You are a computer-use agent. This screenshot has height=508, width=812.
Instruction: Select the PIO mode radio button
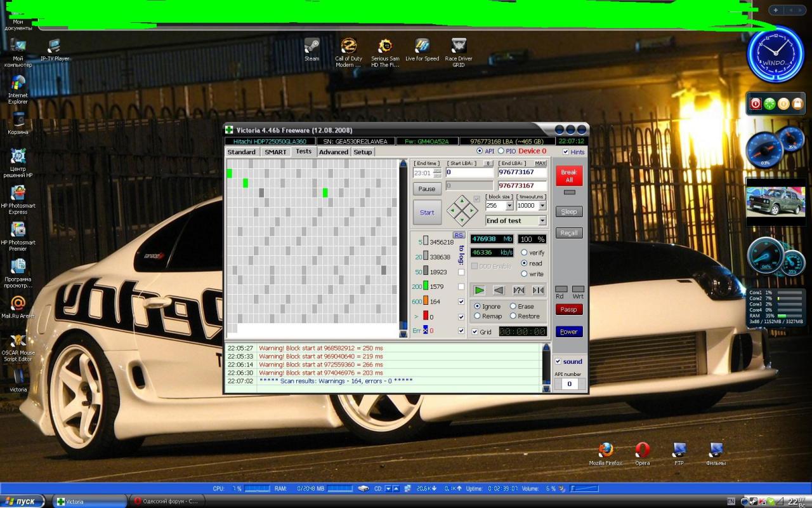(x=501, y=151)
